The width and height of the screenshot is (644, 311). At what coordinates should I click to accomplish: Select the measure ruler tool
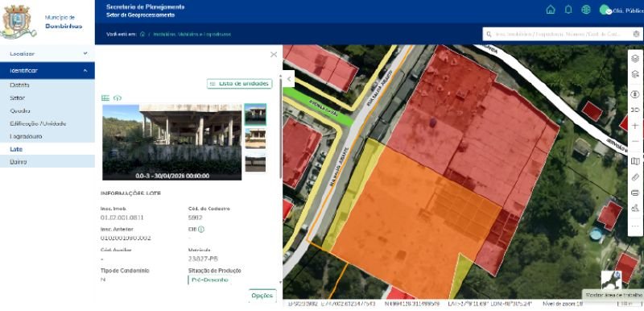point(635,177)
